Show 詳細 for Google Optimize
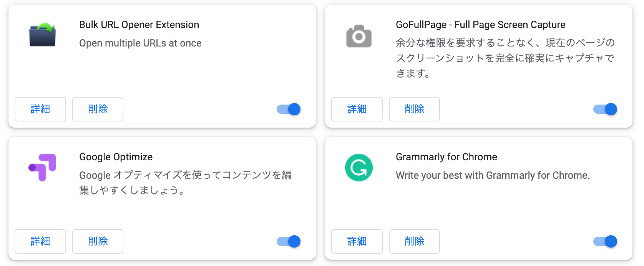Viewport: 644px width, 266px height. (40, 241)
